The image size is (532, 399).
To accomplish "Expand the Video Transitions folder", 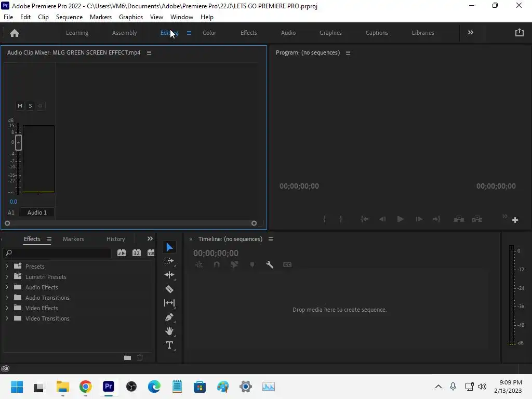I will click(7, 318).
